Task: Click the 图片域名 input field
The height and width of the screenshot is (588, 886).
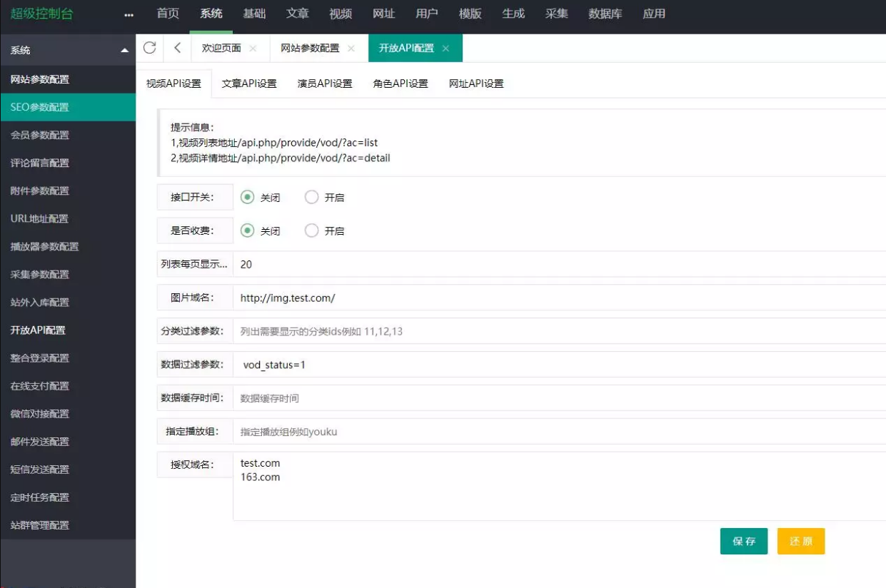Action: 557,298
